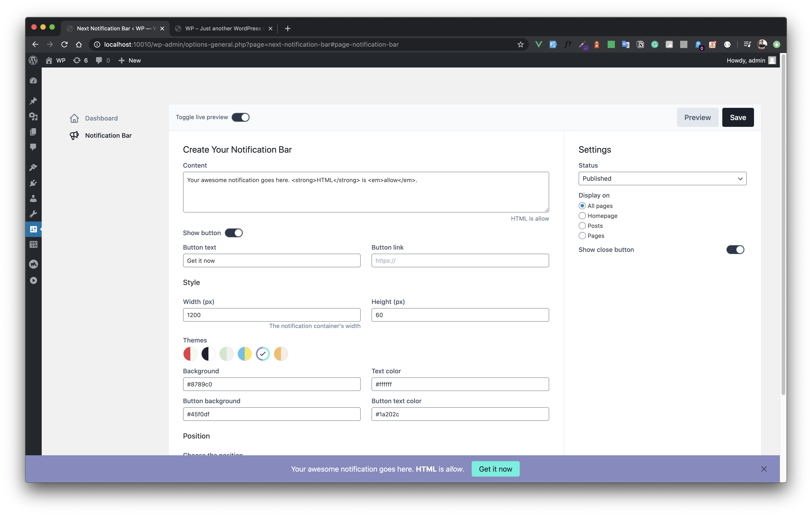Click the Grammarly extension icon
This screenshot has width=812, height=516.
[655, 44]
